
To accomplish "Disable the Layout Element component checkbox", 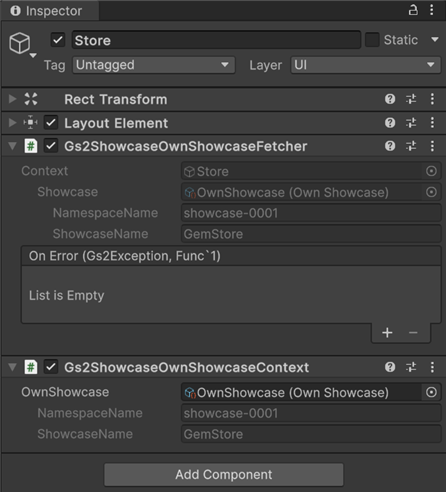I will 51,123.
